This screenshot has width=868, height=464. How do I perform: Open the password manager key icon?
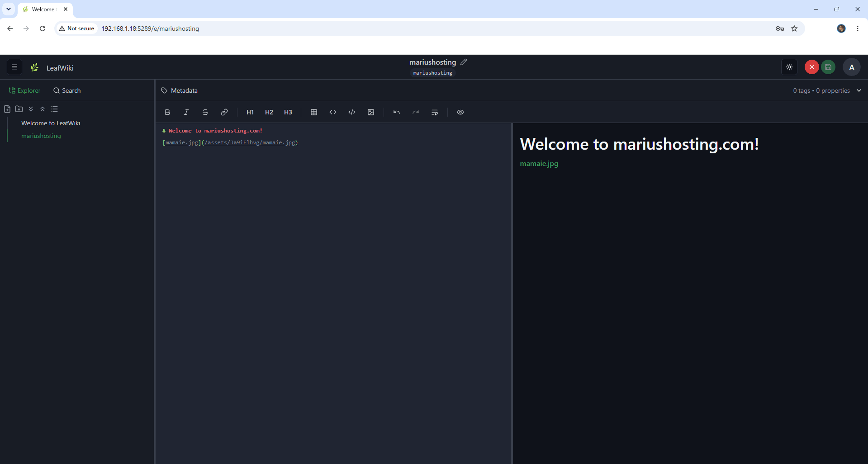tap(780, 28)
